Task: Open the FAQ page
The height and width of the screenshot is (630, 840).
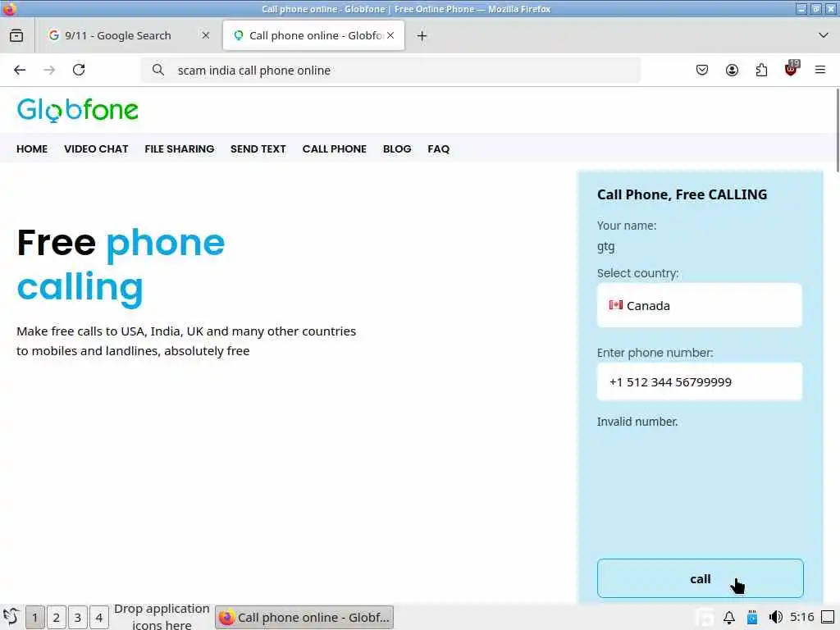Action: click(439, 149)
